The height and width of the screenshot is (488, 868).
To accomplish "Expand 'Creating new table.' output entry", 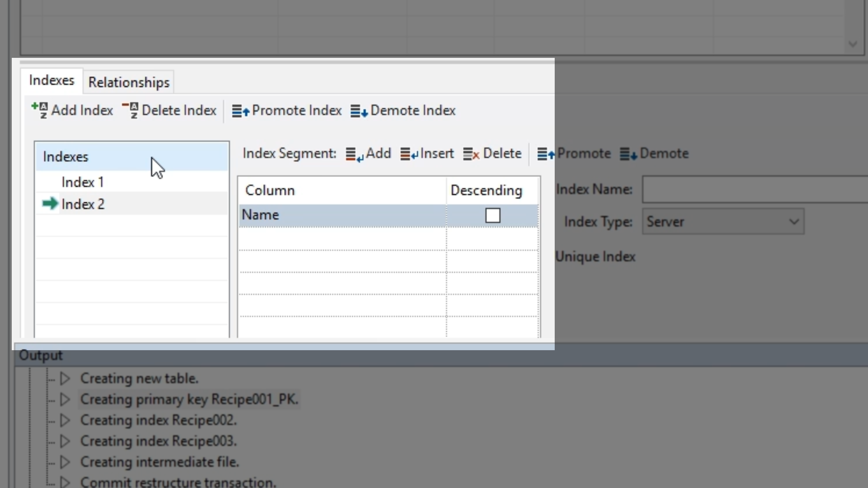I will pos(65,379).
